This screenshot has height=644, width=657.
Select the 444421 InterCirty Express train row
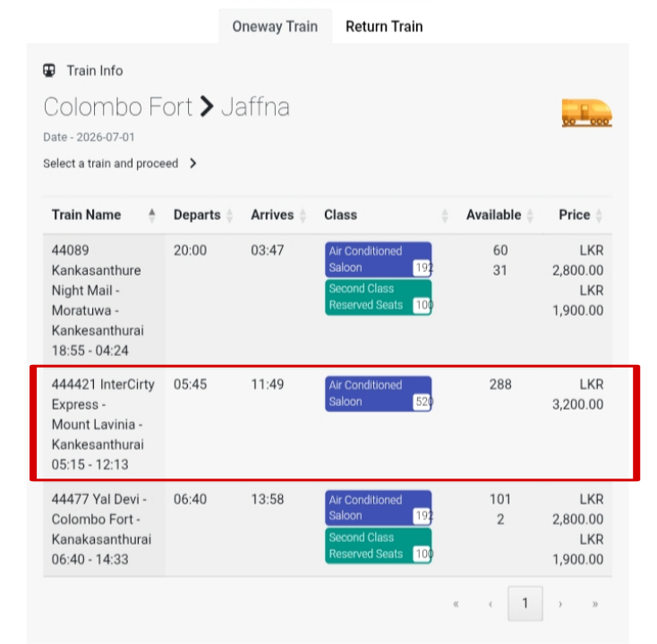(x=328, y=424)
